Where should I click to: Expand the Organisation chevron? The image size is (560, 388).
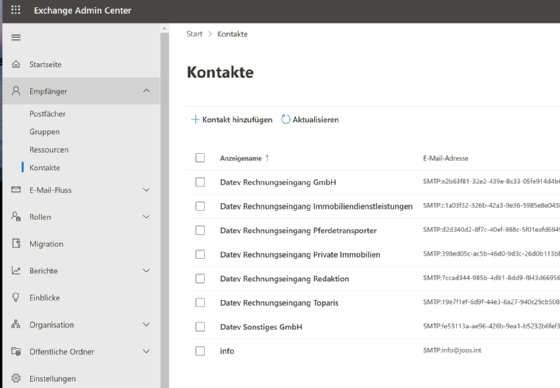click(146, 324)
